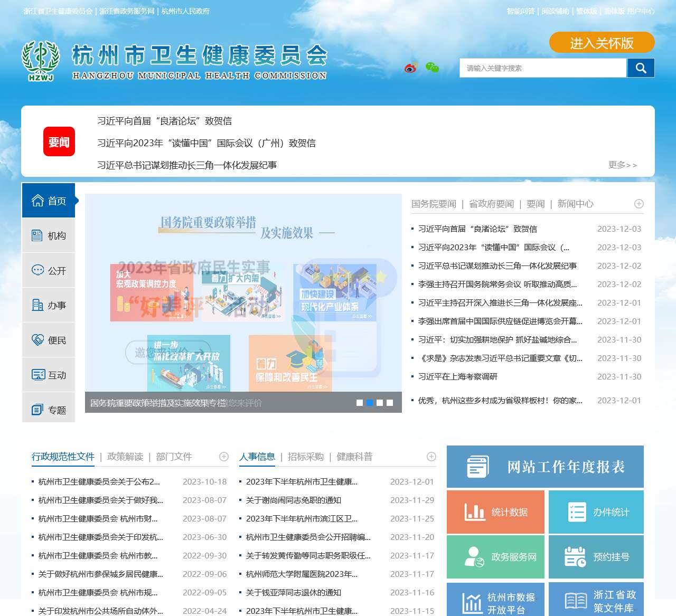Select the third carousel slide indicator
This screenshot has width=676, height=616.
tap(380, 403)
